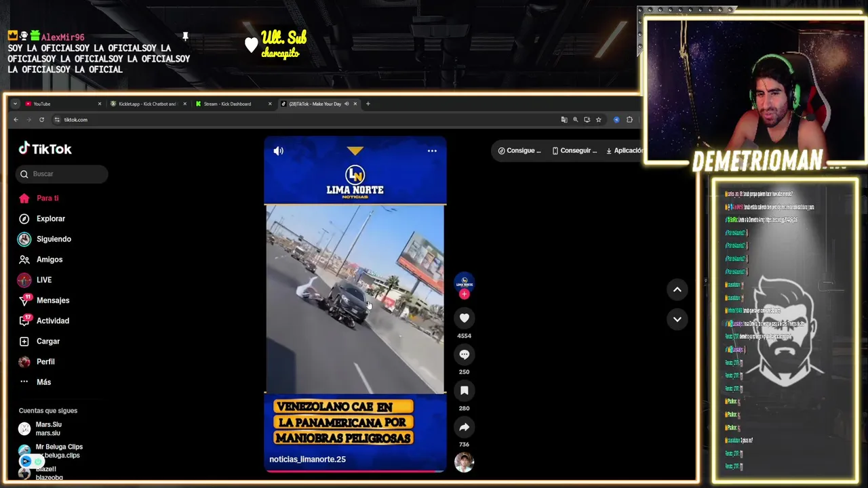868x488 pixels.
Task: Go to previous video with up arrow
Action: 677,289
